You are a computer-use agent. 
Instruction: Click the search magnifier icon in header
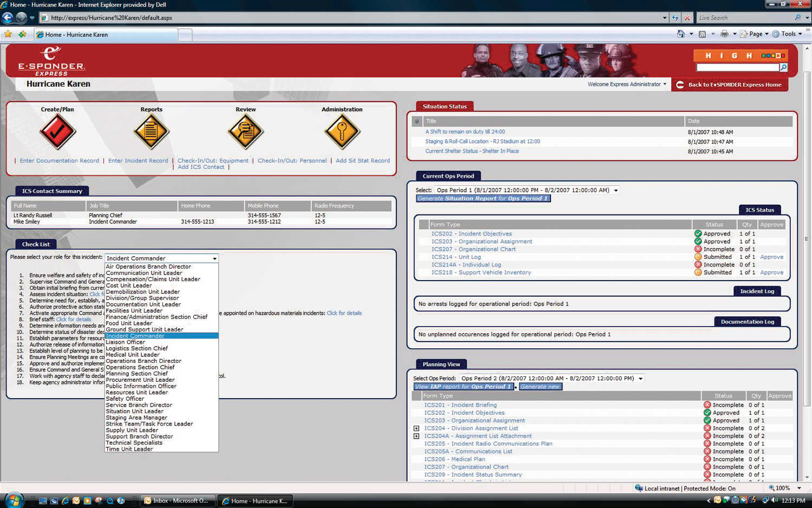point(783,68)
